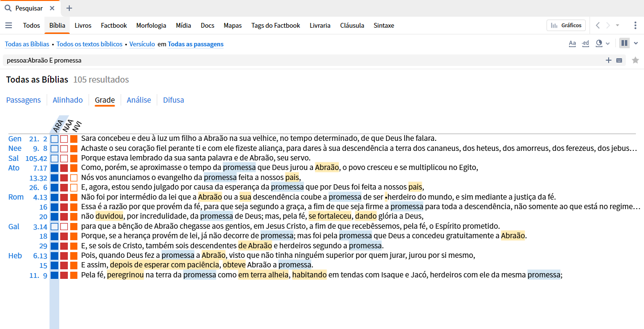Click NAA empty square for Gal 3.14
Screen dimensions: 644x329
[64, 226]
